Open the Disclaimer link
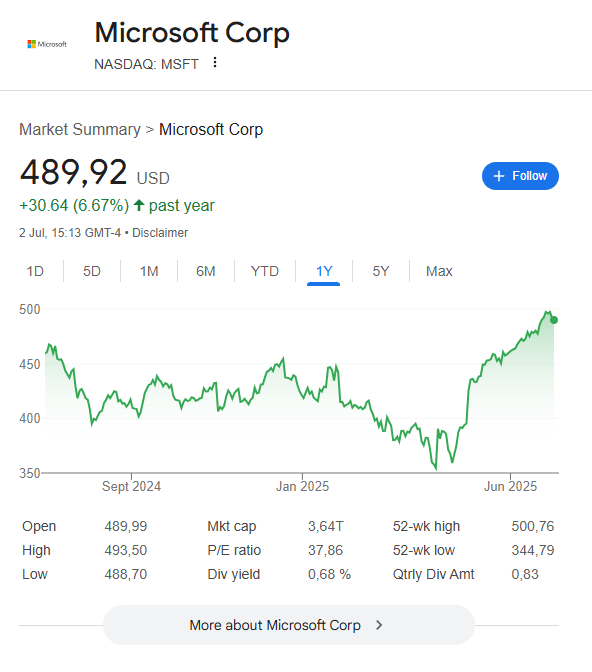The width and height of the screenshot is (592, 672). click(160, 233)
